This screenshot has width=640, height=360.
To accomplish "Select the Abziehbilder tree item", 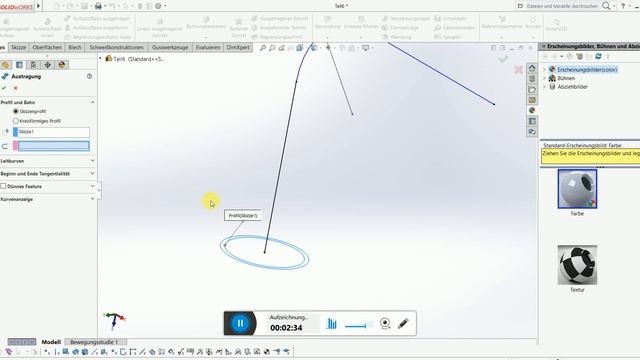I will coord(572,87).
